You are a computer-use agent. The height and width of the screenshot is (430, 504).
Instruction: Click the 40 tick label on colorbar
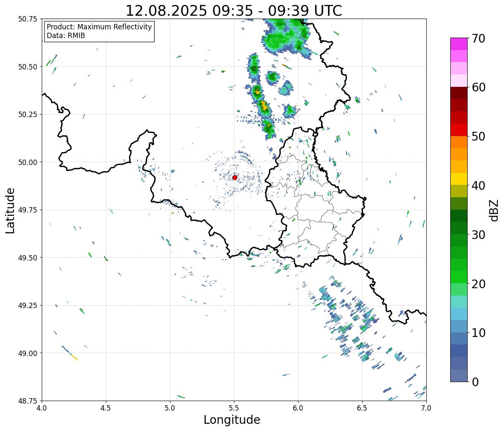click(x=478, y=186)
